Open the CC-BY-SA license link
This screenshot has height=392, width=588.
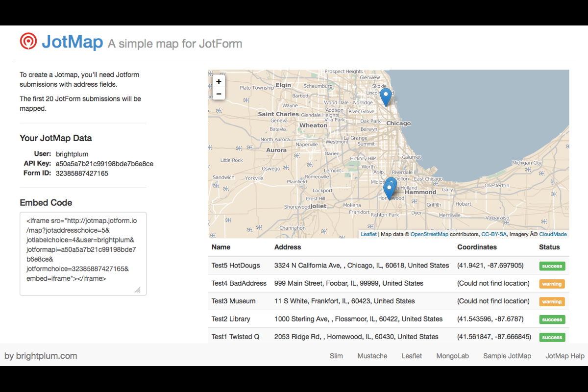click(x=493, y=234)
